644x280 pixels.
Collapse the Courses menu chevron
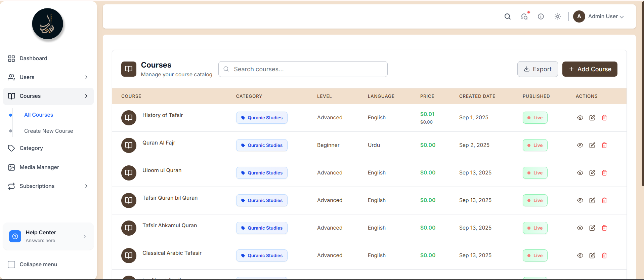point(86,96)
